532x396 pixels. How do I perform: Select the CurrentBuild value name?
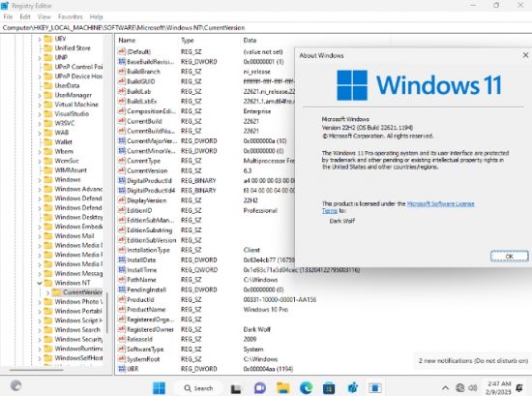(144, 121)
